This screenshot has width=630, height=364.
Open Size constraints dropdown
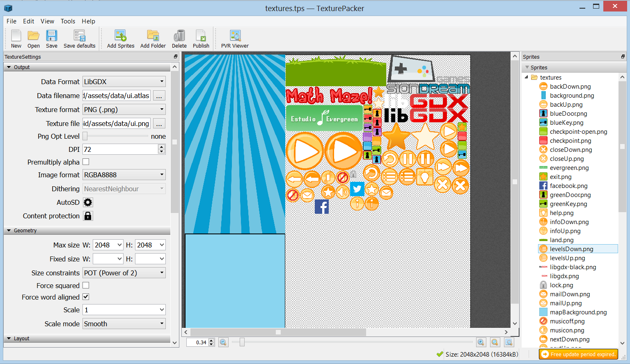(124, 273)
